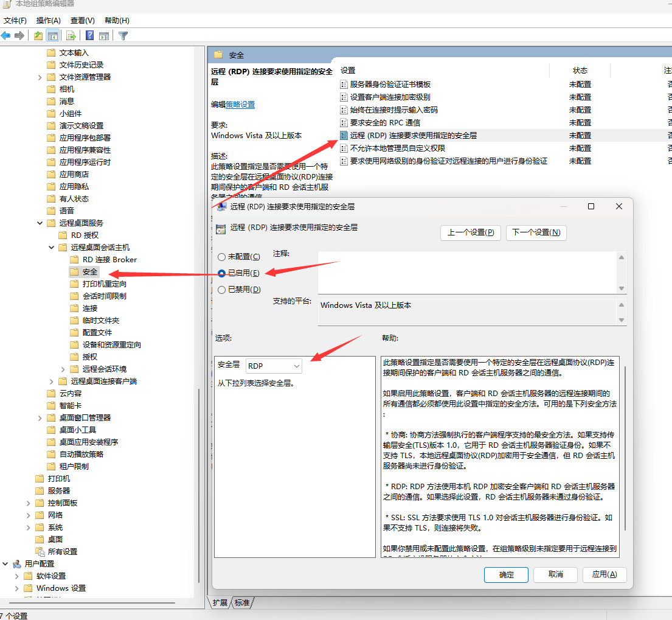Open the 操作(A) menu
The height and width of the screenshot is (620, 672).
(x=48, y=21)
